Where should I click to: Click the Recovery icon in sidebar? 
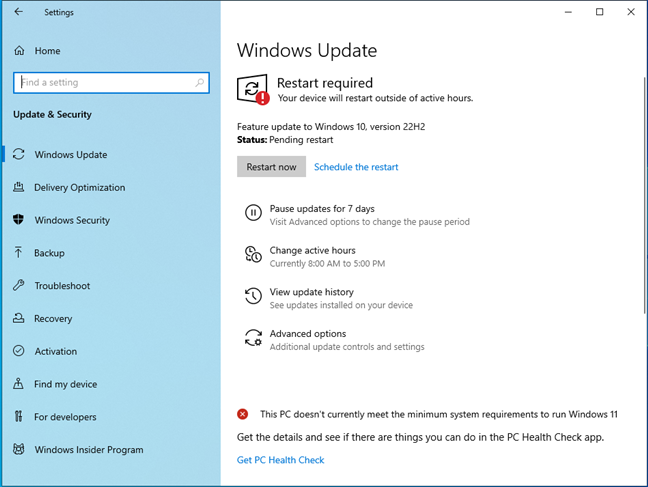click(x=19, y=318)
